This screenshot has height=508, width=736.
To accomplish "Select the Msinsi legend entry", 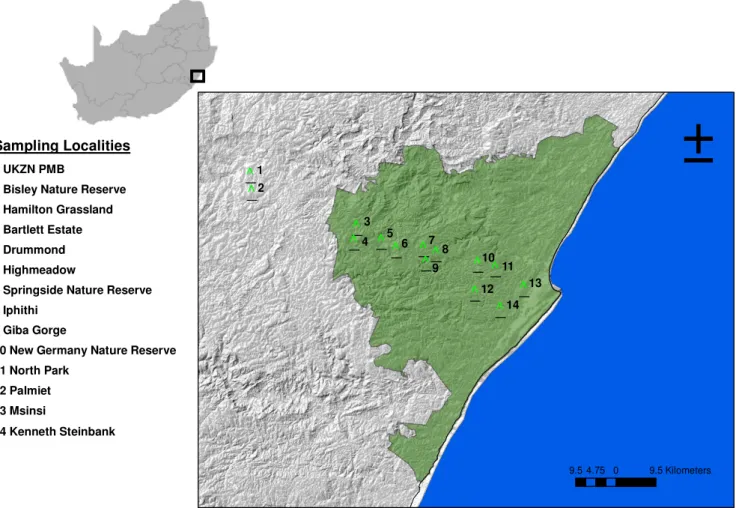I will 23,411.
